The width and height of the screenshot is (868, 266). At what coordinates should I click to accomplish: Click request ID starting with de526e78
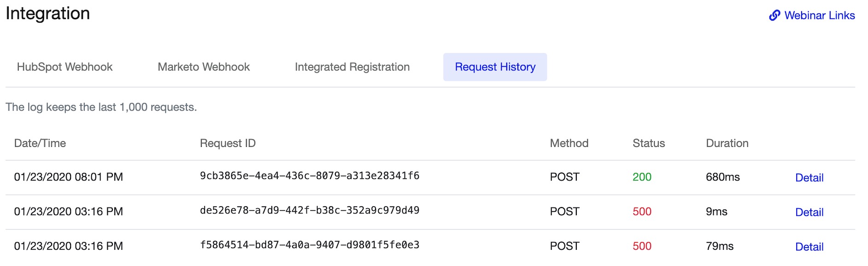pyautogui.click(x=310, y=210)
